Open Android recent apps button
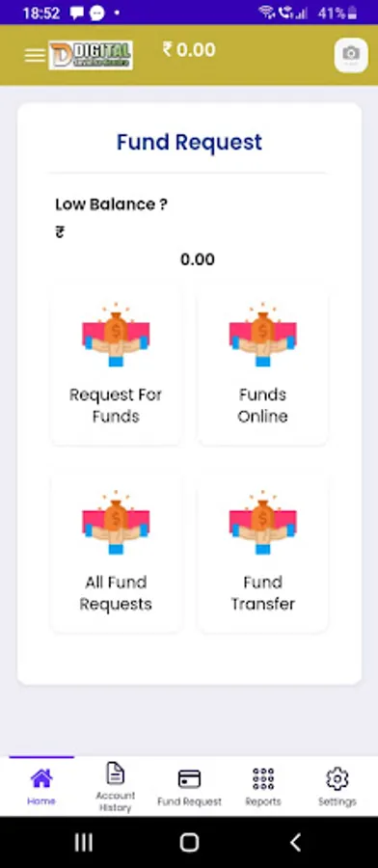Screen dimensions: 378x868 point(84,843)
